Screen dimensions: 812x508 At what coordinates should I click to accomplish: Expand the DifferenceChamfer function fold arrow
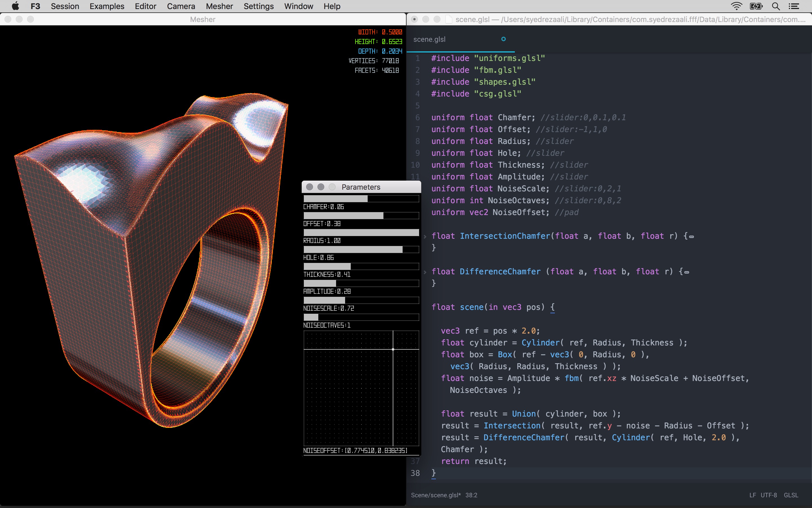coord(425,272)
